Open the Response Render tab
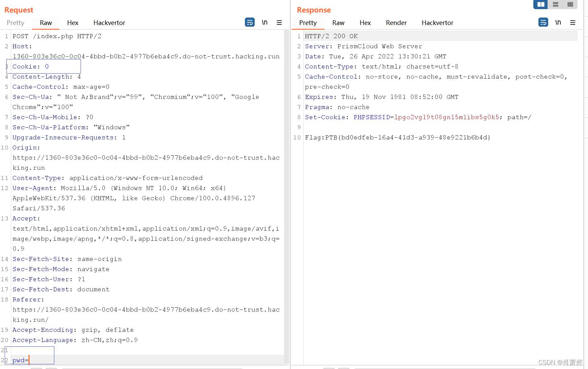The width and height of the screenshot is (588, 369). coord(396,23)
